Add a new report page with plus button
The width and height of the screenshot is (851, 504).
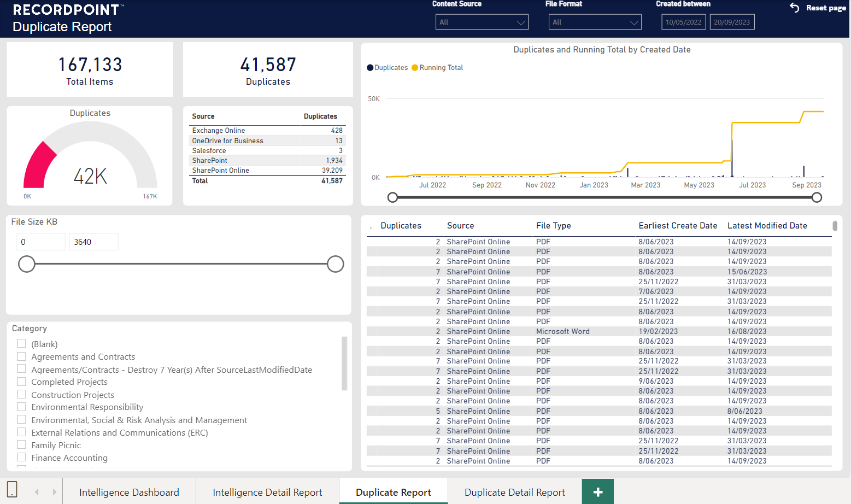coord(598,492)
